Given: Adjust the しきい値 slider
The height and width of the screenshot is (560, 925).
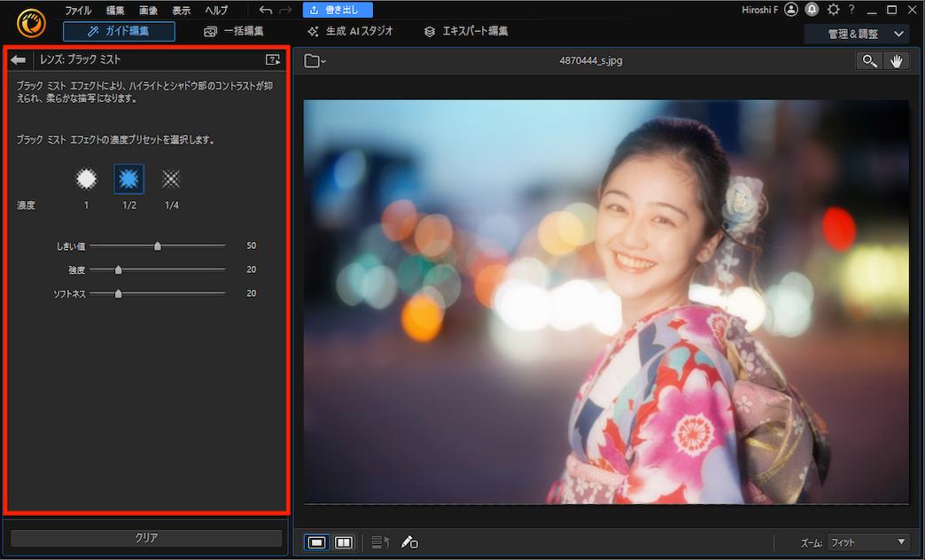Looking at the screenshot, I should pyautogui.click(x=158, y=245).
